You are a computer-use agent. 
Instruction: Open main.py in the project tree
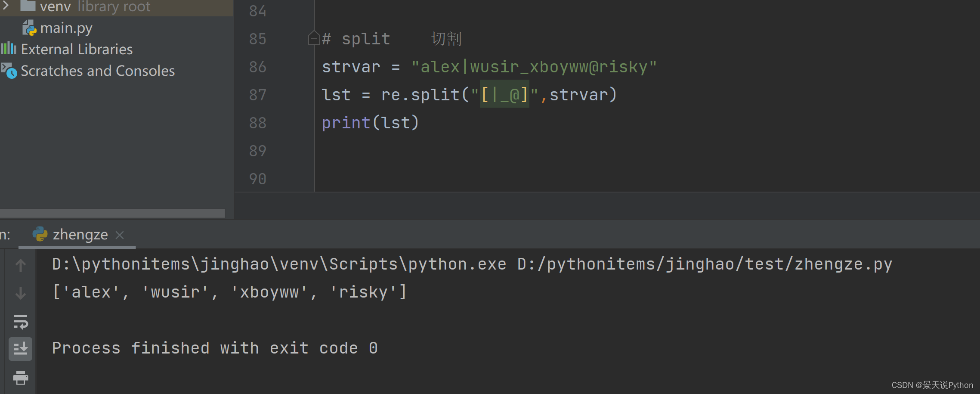pos(66,28)
